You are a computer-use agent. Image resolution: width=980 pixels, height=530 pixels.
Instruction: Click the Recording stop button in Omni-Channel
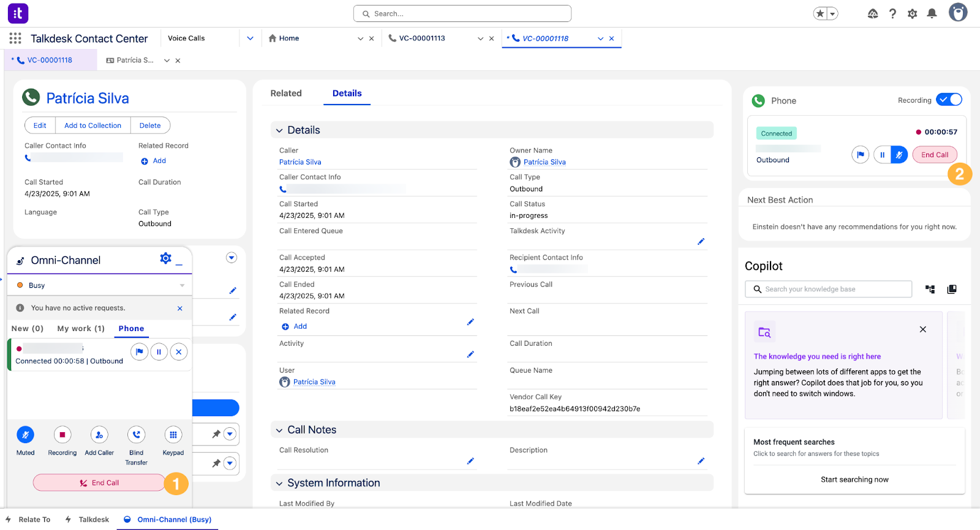point(62,435)
